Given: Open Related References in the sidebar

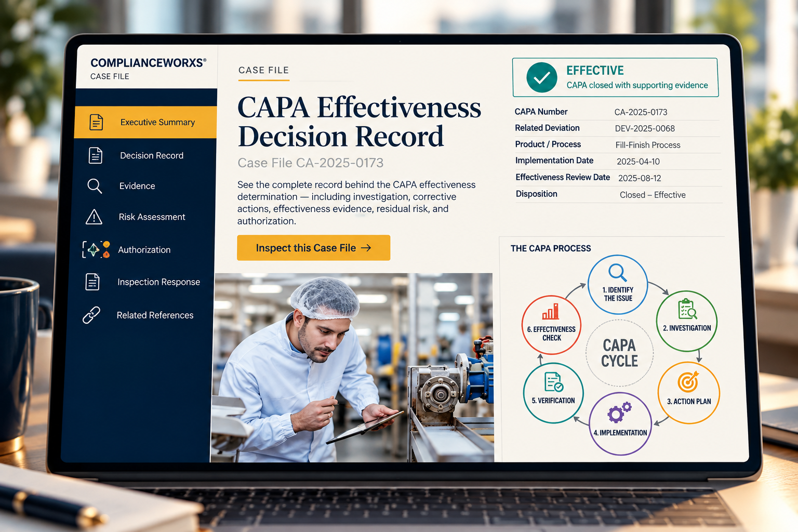Looking at the screenshot, I should [x=142, y=315].
